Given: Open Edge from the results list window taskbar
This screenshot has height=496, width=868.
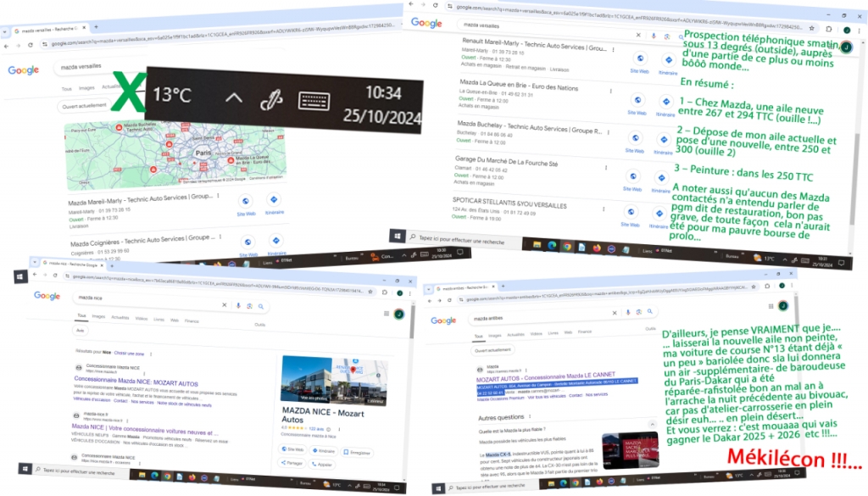Looking at the screenshot, I should 552,245.
